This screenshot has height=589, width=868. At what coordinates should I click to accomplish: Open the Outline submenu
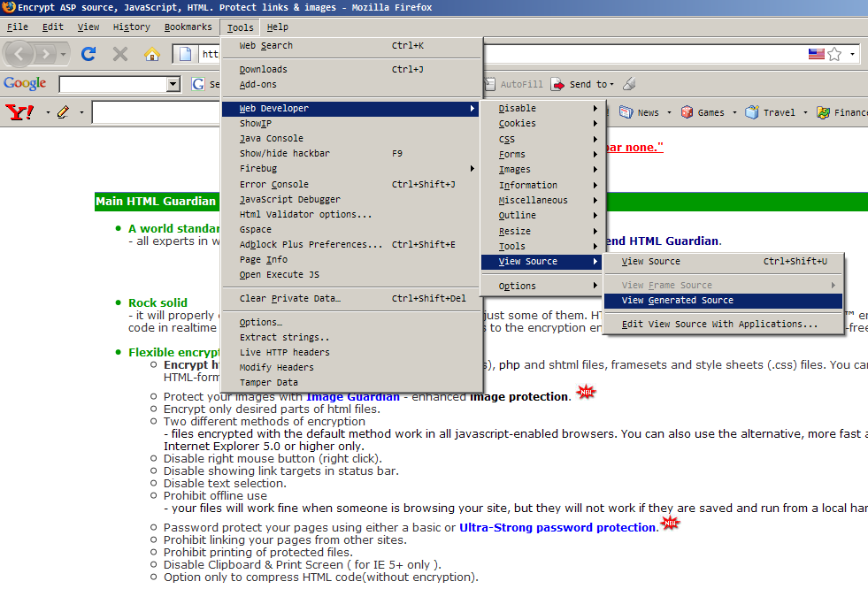(x=542, y=215)
